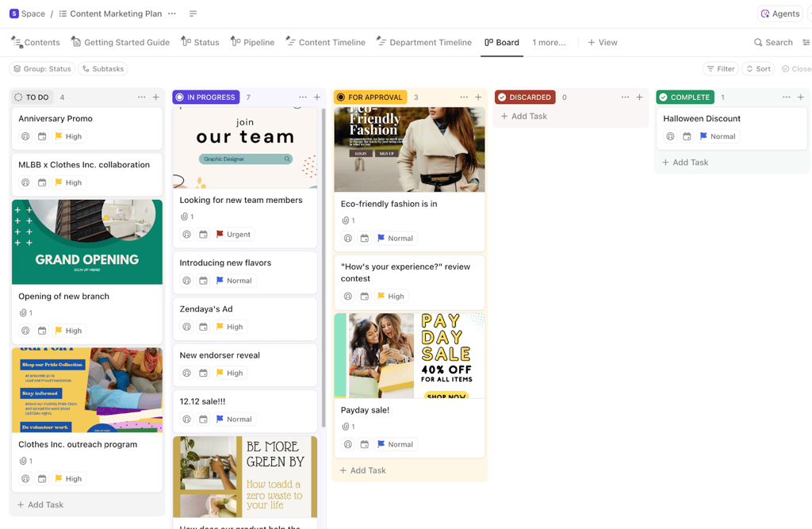
Task: Assign a user on Anniversary Promo card
Action: click(x=25, y=136)
